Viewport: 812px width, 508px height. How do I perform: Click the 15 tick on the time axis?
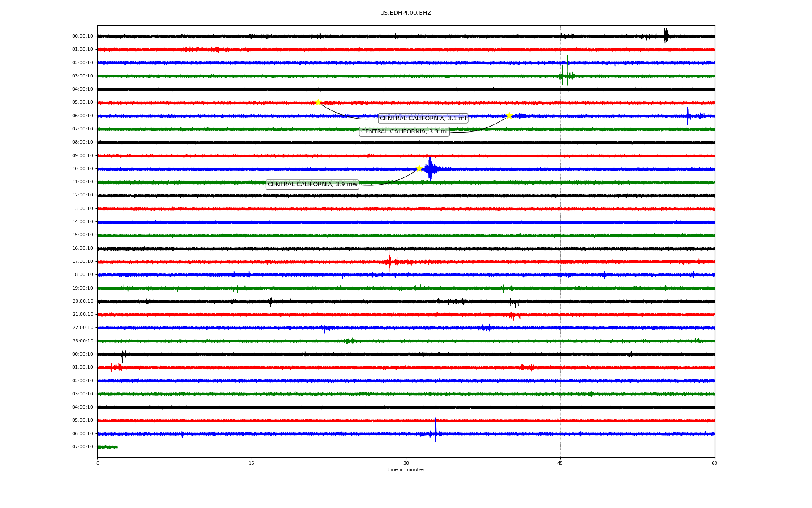(x=252, y=463)
